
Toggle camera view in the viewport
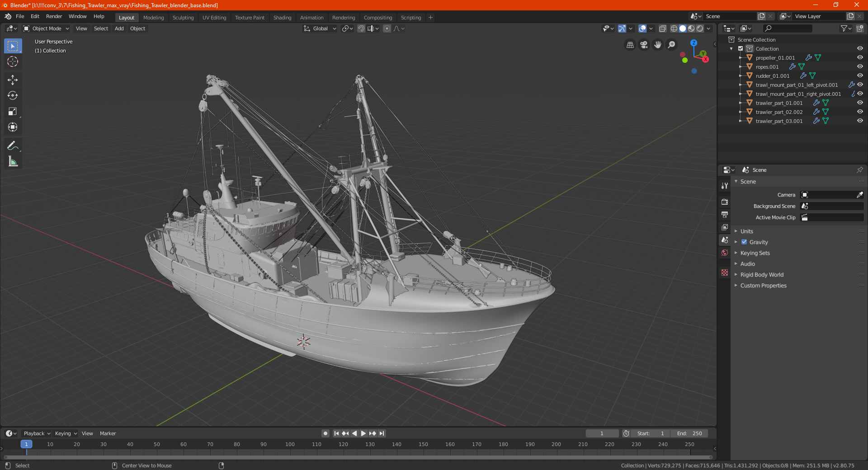pos(644,45)
